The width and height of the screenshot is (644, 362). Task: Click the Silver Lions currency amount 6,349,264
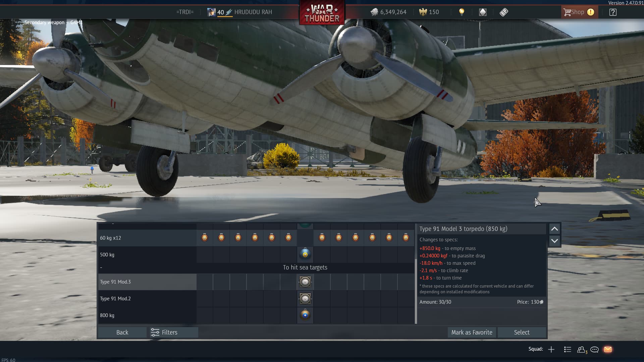tap(393, 12)
